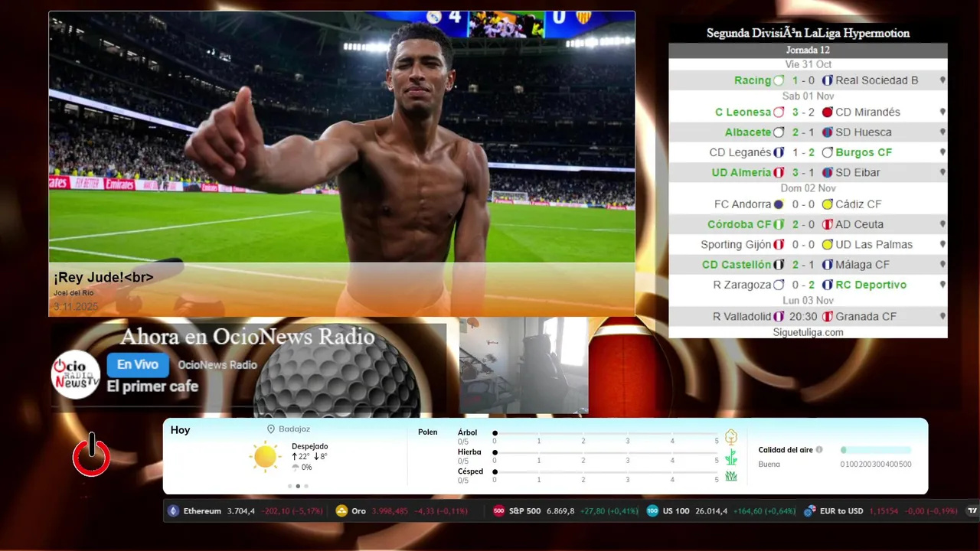Click the info icon beside Calidad del aire
This screenshot has height=551, width=980.
pyautogui.click(x=819, y=450)
